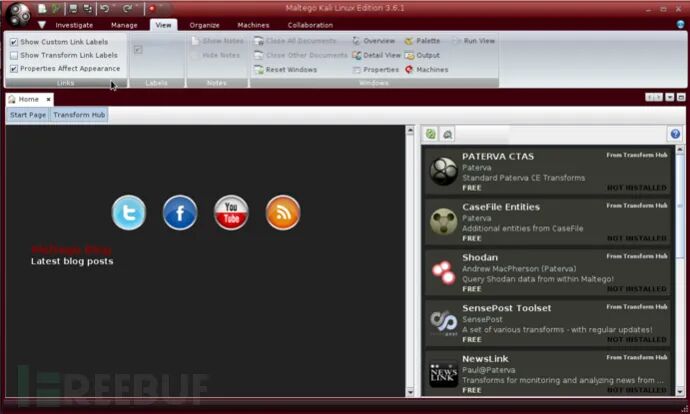This screenshot has width=690, height=414.
Task: Click the red dot icon in quick toolbar
Action: pos(152,9)
